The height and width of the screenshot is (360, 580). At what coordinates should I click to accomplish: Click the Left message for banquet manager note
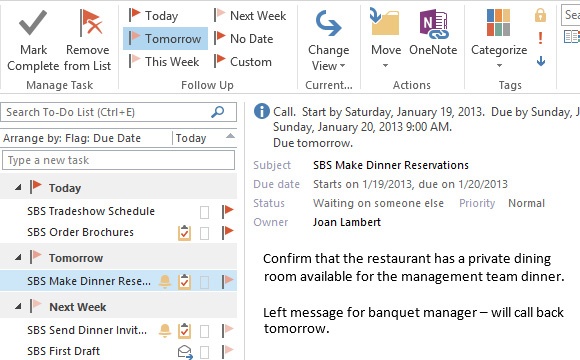[x=413, y=320]
